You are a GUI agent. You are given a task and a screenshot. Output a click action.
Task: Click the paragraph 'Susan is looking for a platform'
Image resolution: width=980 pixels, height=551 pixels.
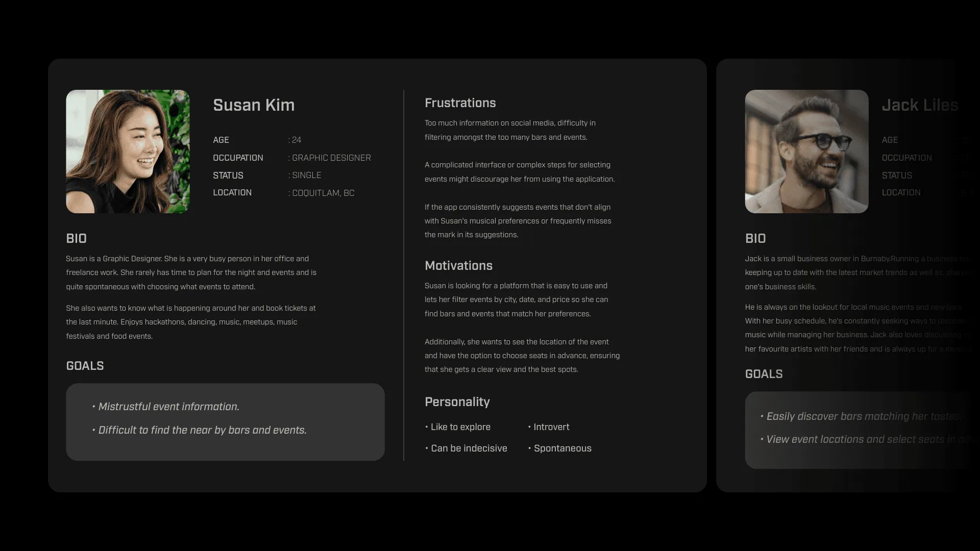click(517, 299)
